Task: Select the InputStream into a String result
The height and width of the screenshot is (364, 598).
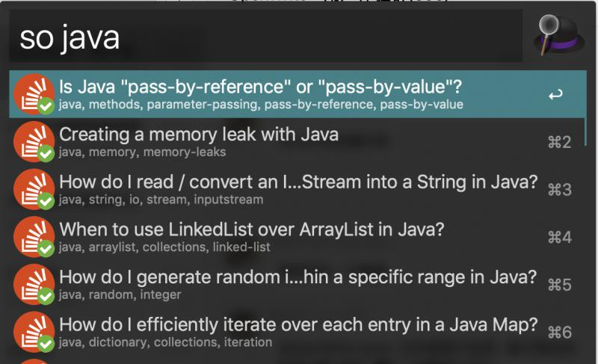Action: tap(298, 189)
